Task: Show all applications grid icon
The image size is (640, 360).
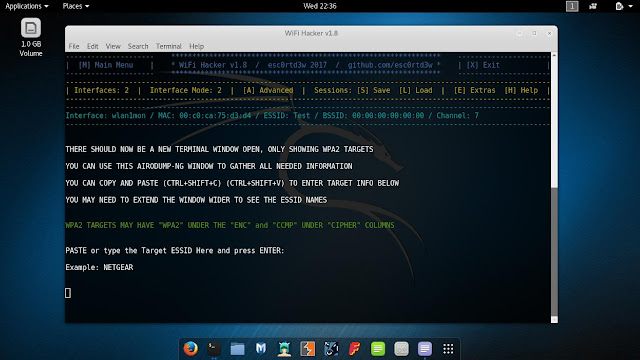Action: coord(448,349)
